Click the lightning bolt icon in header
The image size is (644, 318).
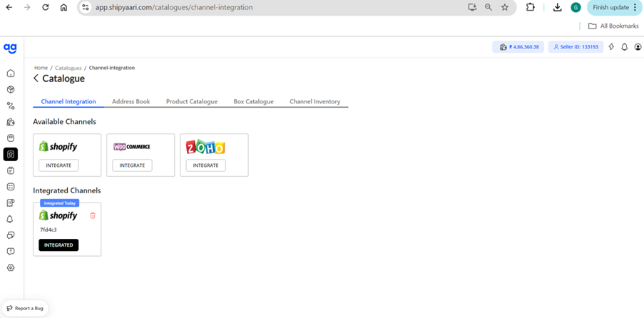611,47
